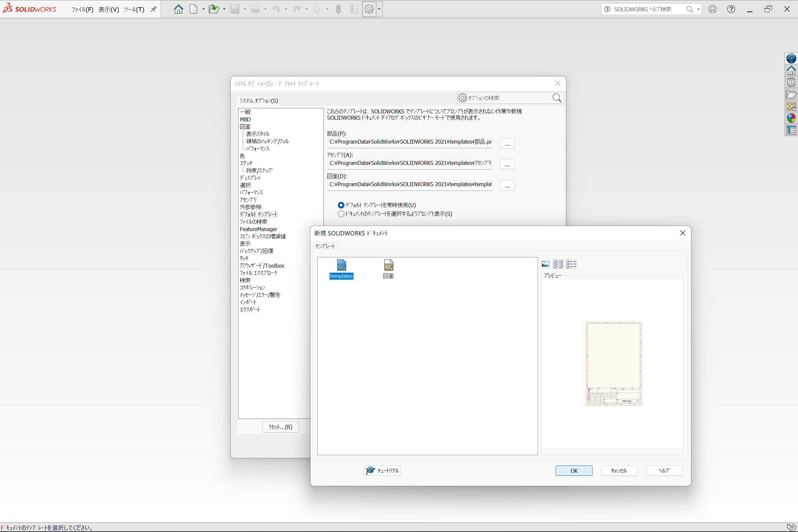
Task: Open View Palette icon in task pane
Action: (x=791, y=106)
